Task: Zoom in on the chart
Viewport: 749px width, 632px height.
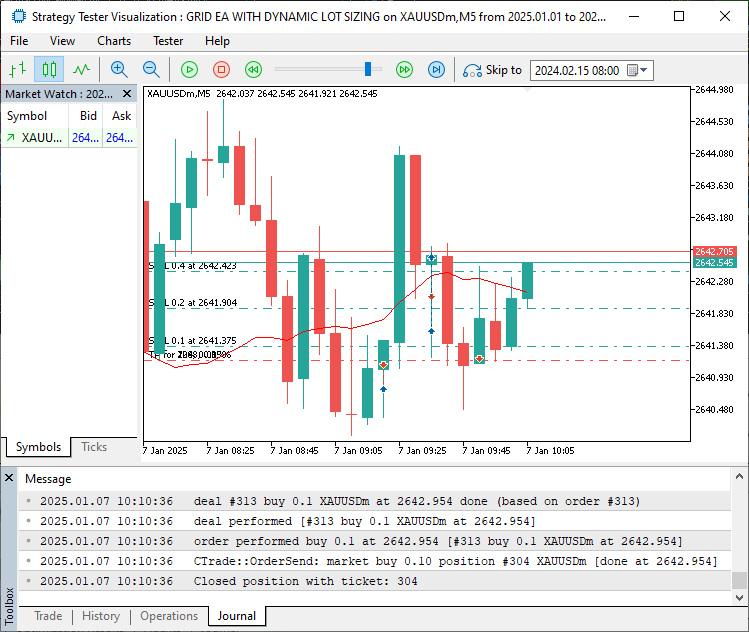Action: pos(119,69)
